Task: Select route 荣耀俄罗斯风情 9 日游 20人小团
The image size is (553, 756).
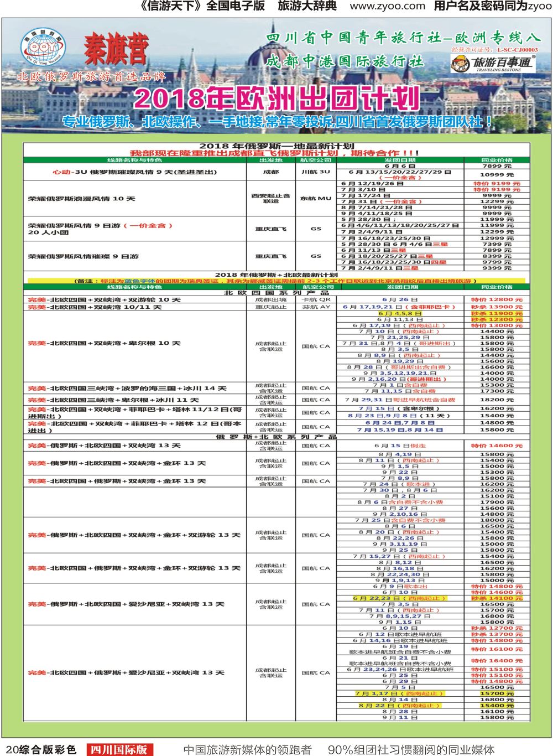Action: tap(100, 229)
